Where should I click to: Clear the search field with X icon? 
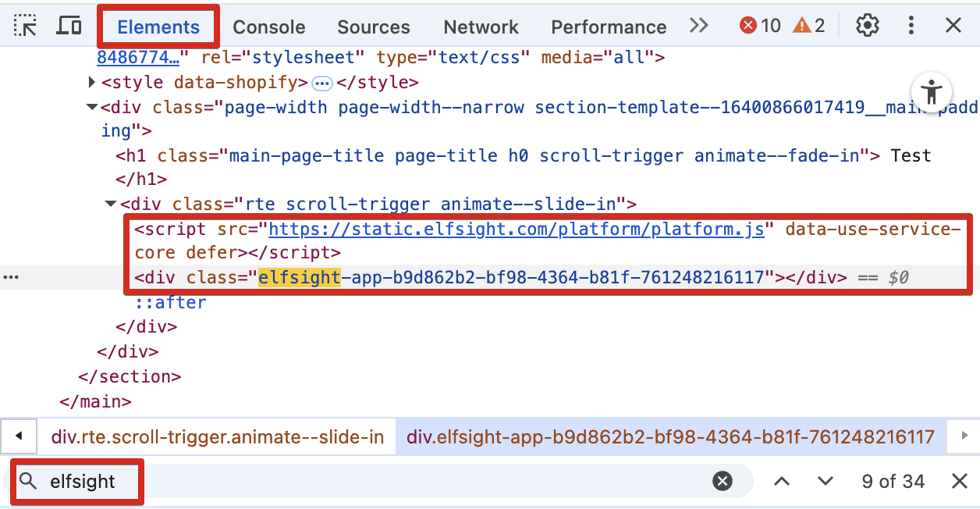(x=723, y=482)
